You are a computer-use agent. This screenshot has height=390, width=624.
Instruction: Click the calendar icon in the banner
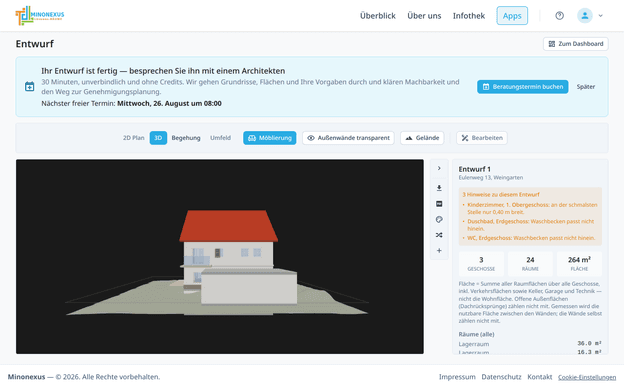click(x=29, y=86)
